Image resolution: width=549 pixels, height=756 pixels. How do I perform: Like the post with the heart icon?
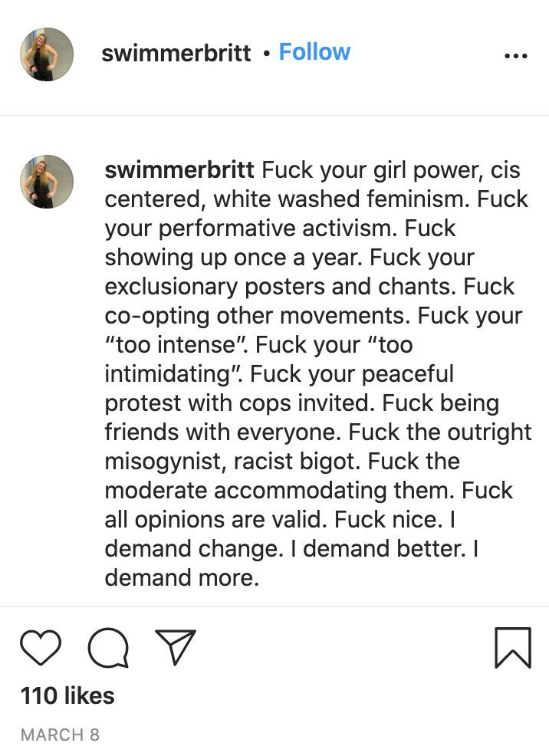[x=40, y=648]
